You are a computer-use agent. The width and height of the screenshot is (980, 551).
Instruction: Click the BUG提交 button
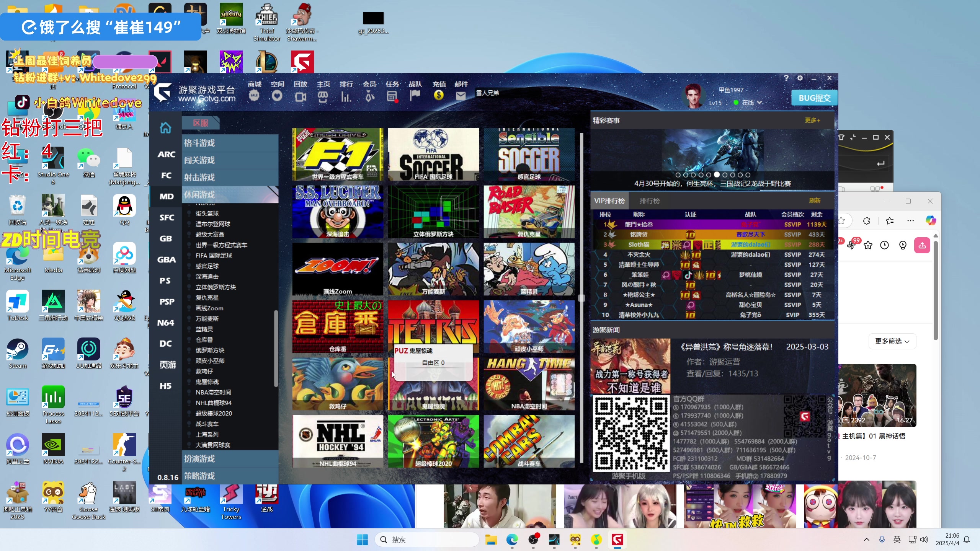tap(814, 98)
